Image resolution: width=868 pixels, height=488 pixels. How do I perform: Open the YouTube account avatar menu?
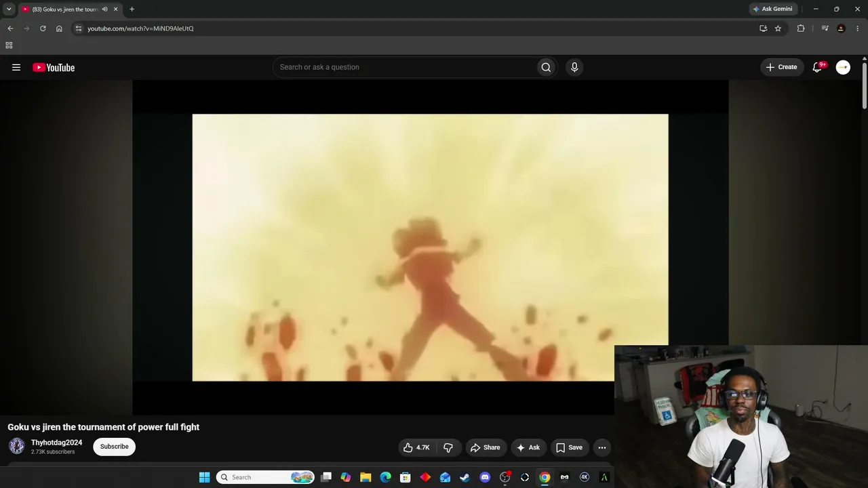(843, 67)
